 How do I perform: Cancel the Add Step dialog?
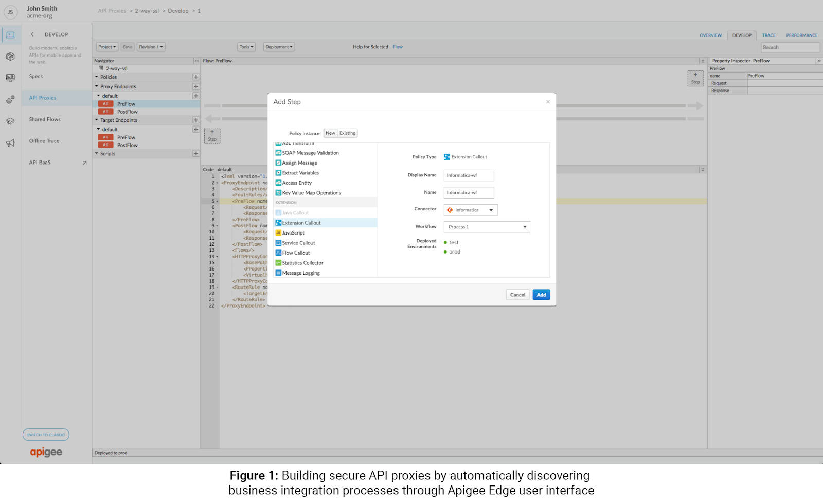click(x=517, y=295)
